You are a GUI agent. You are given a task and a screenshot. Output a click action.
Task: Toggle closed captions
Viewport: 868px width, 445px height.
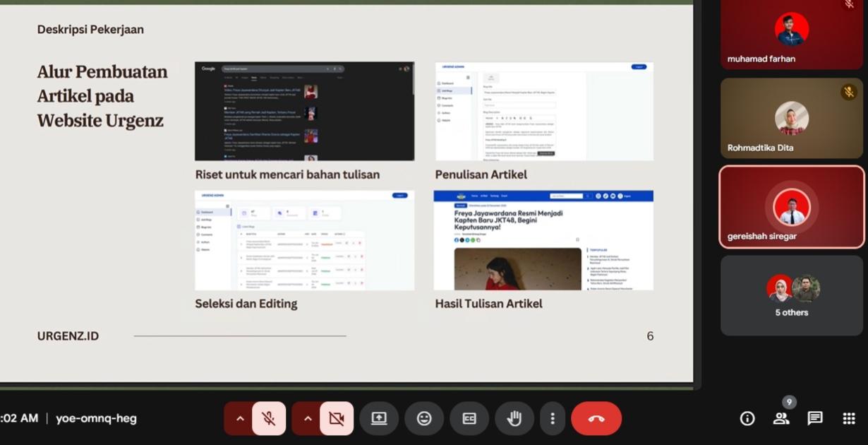tap(469, 418)
